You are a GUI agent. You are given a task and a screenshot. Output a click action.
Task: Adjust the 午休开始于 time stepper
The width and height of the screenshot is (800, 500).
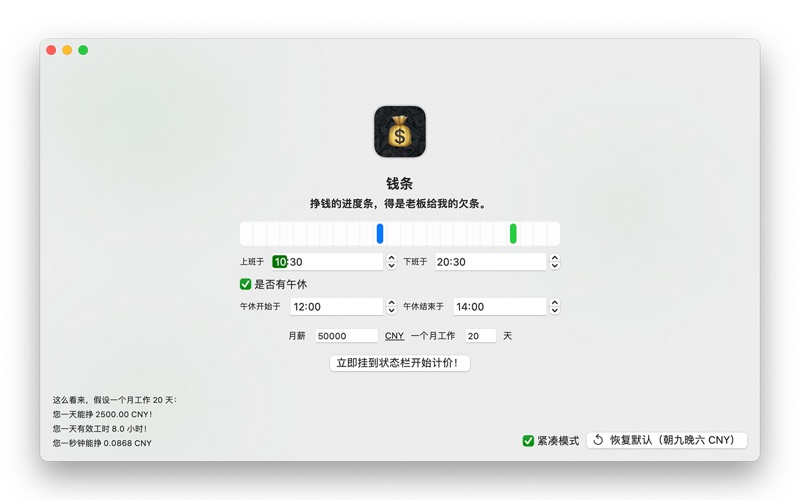click(391, 307)
